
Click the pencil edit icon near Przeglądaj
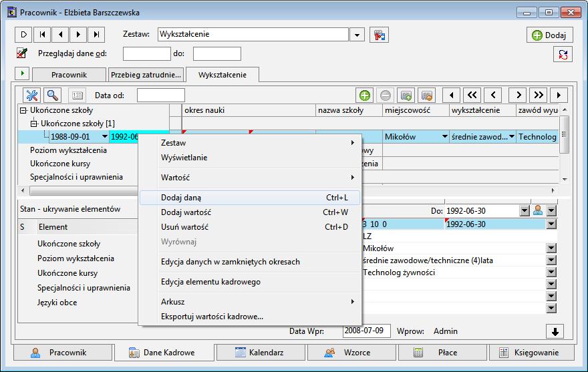pyautogui.click(x=22, y=53)
